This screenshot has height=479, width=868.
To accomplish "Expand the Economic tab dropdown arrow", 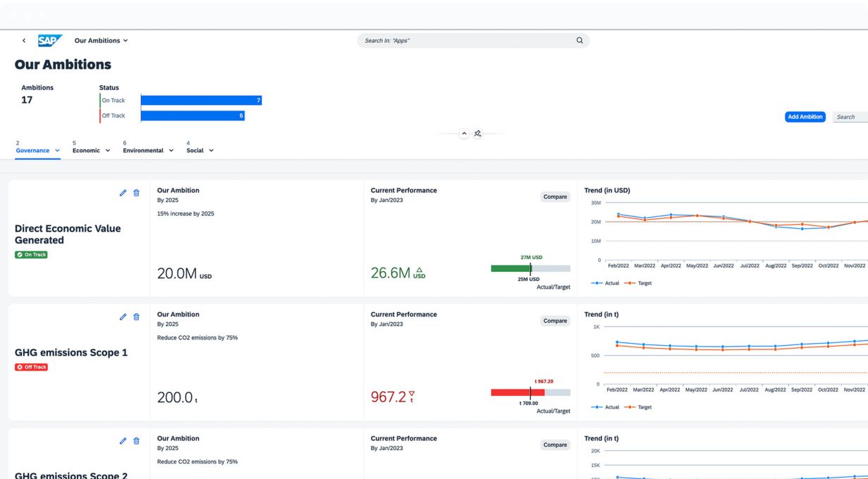I will (108, 151).
